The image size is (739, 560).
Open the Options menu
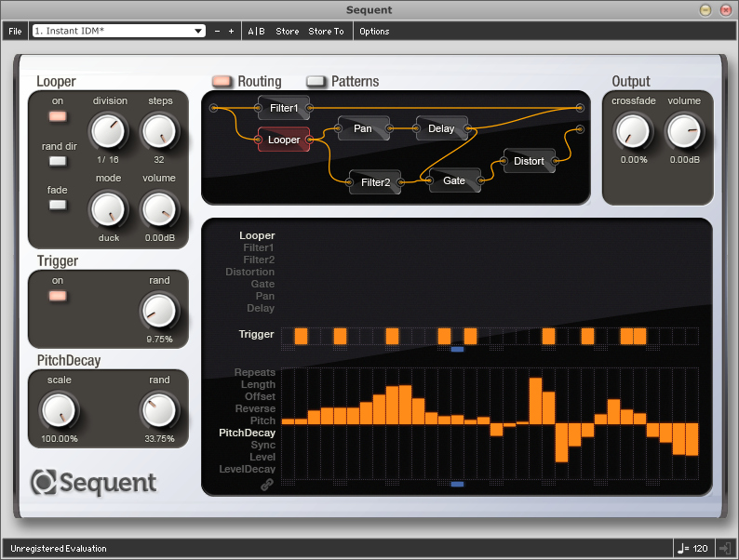[374, 31]
